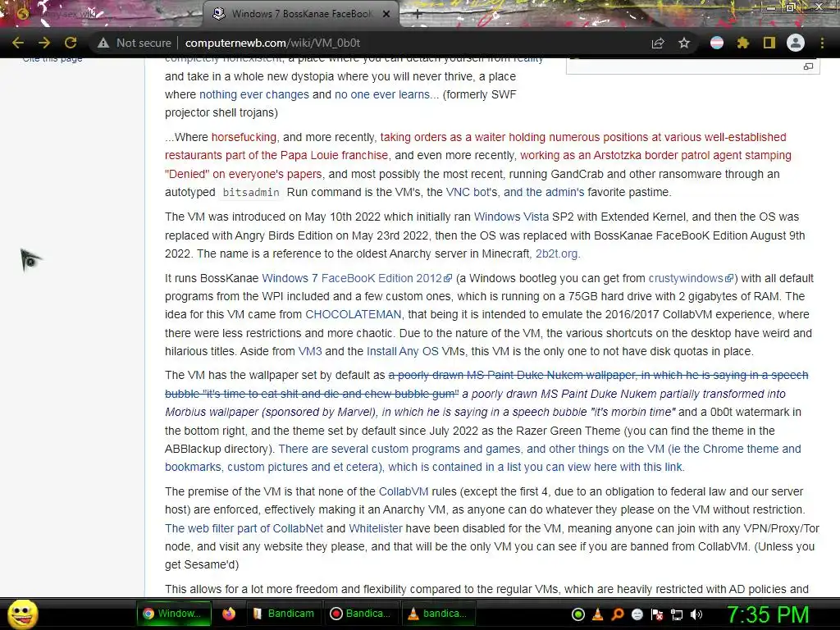Open a new browser tab

tap(418, 14)
